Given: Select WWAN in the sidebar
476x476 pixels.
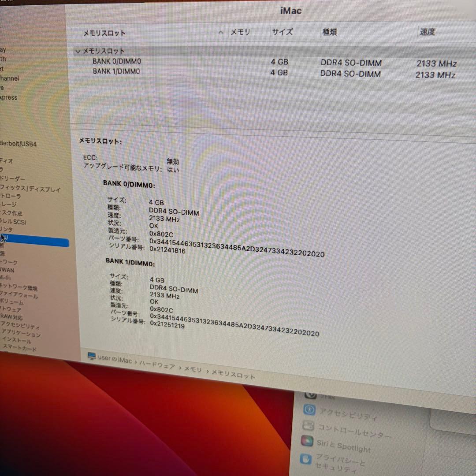Looking at the screenshot, I should (x=7, y=270).
